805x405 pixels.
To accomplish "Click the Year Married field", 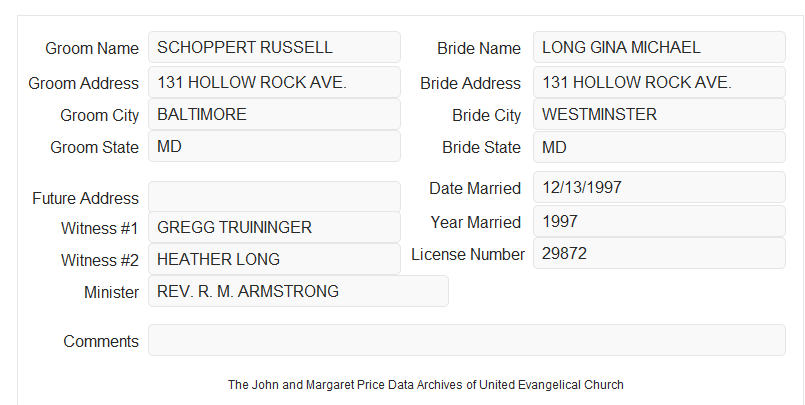I will click(659, 221).
